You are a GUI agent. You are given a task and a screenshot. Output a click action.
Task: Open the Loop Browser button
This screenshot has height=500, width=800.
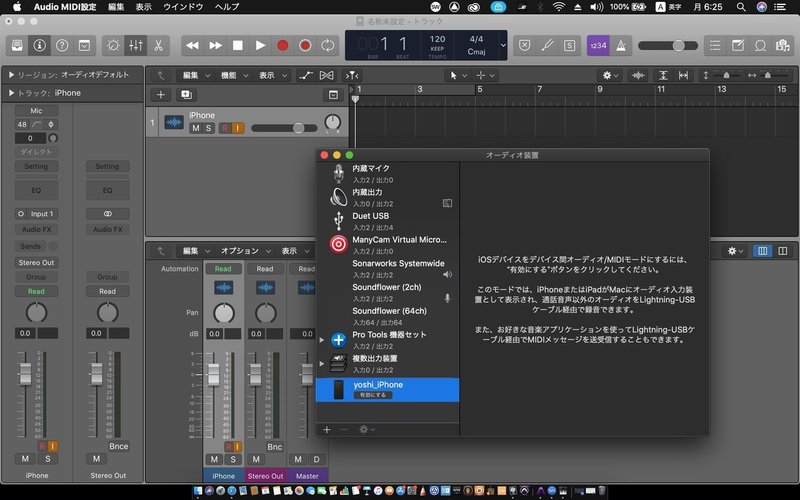coord(760,45)
